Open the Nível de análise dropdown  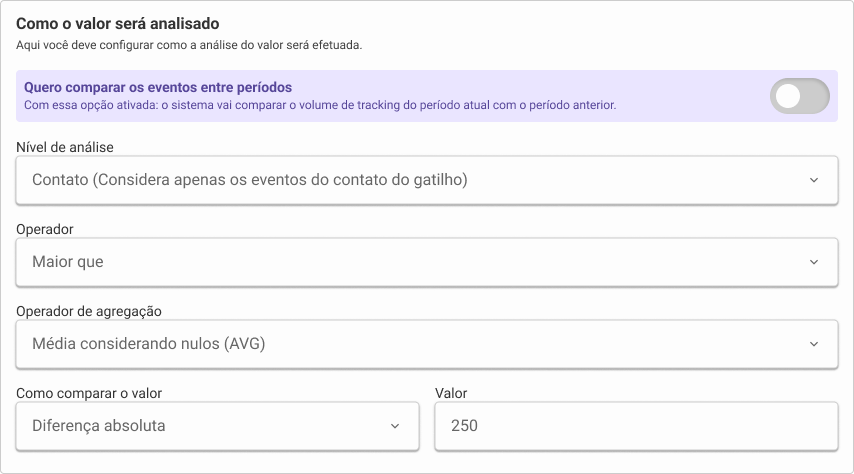(426, 180)
